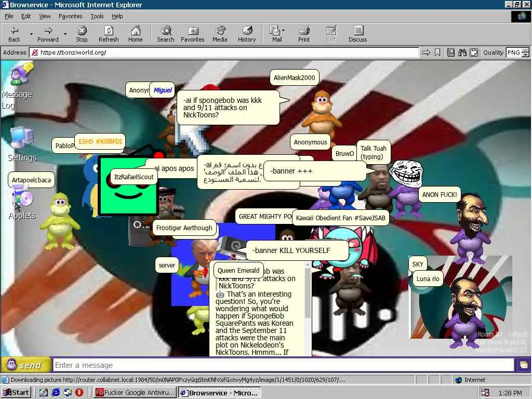This screenshot has height=399, width=532.
Task: Open the Help menu
Action: 117,16
